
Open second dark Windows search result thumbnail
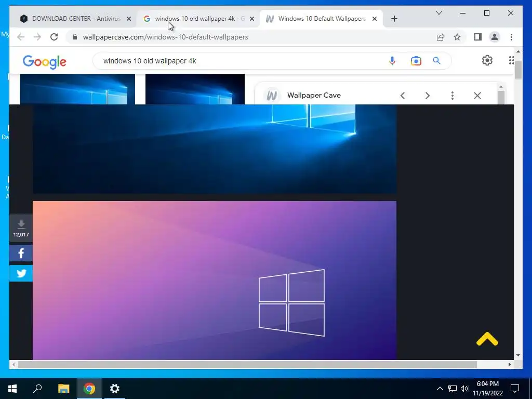point(195,89)
